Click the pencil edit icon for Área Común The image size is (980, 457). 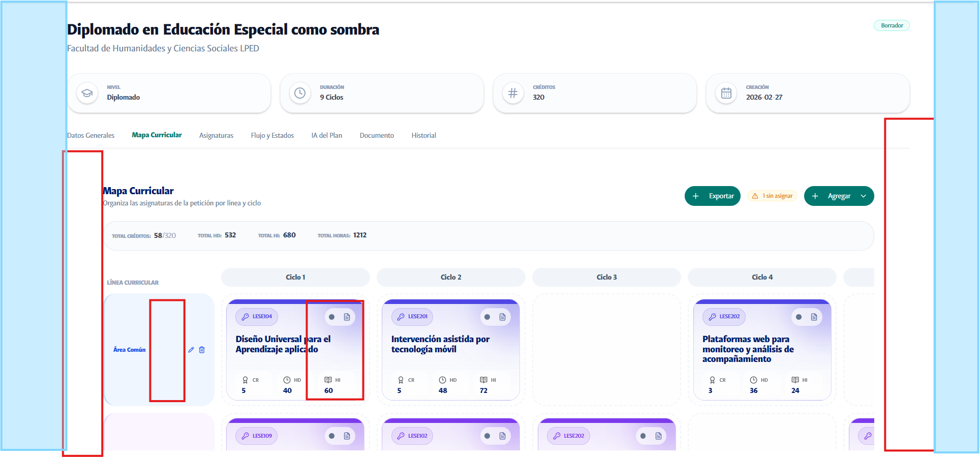coord(191,350)
